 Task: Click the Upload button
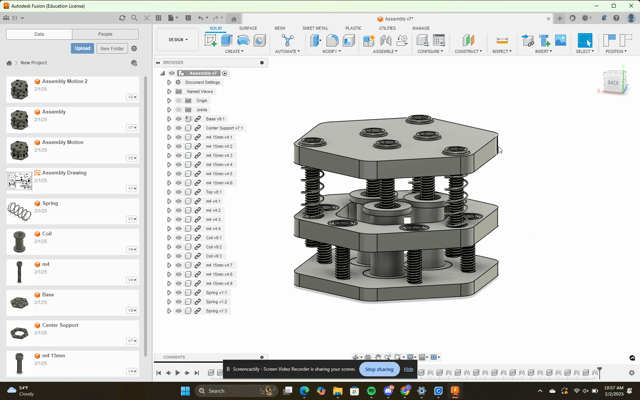[x=82, y=48]
